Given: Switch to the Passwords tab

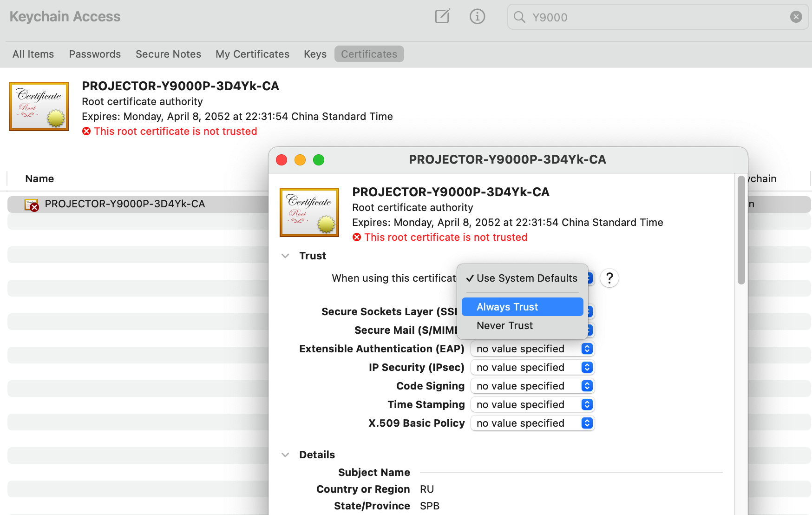Looking at the screenshot, I should 95,54.
